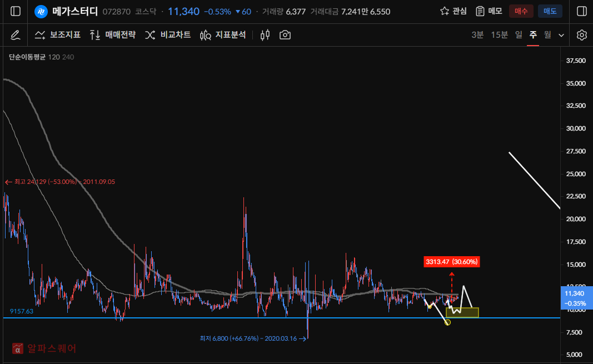Image resolution: width=593 pixels, height=364 pixels.
Task: Click moving average period 240
Action: (x=68, y=57)
